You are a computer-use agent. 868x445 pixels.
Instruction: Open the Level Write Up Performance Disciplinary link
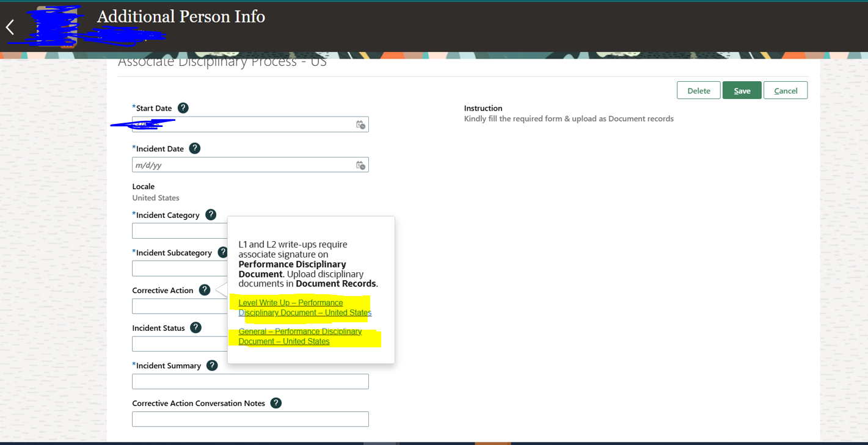click(x=305, y=307)
